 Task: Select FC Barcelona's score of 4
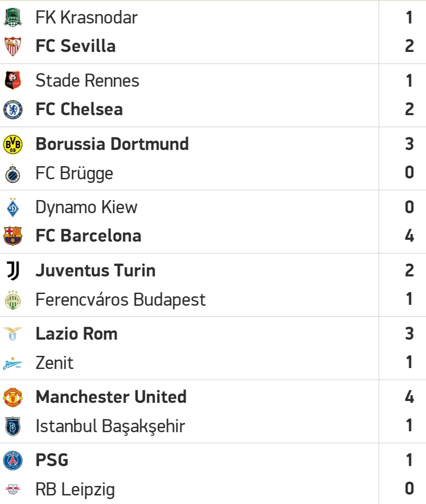409,236
